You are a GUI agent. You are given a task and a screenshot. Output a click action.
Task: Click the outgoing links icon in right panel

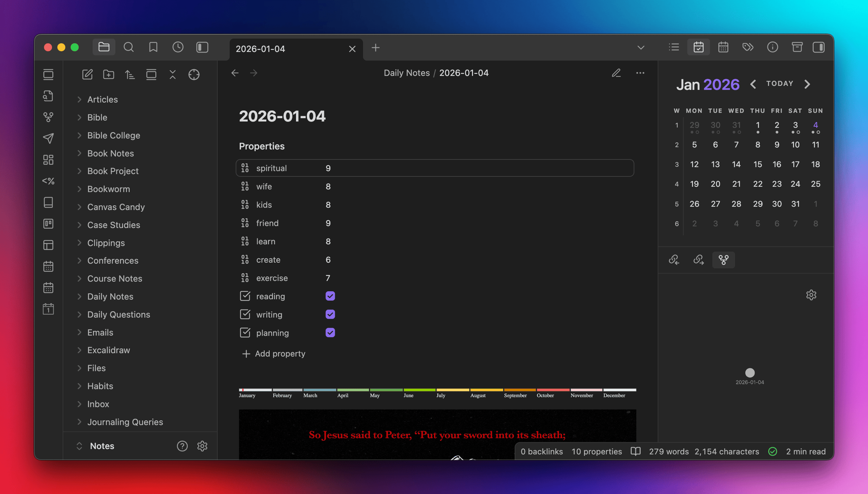(x=698, y=260)
